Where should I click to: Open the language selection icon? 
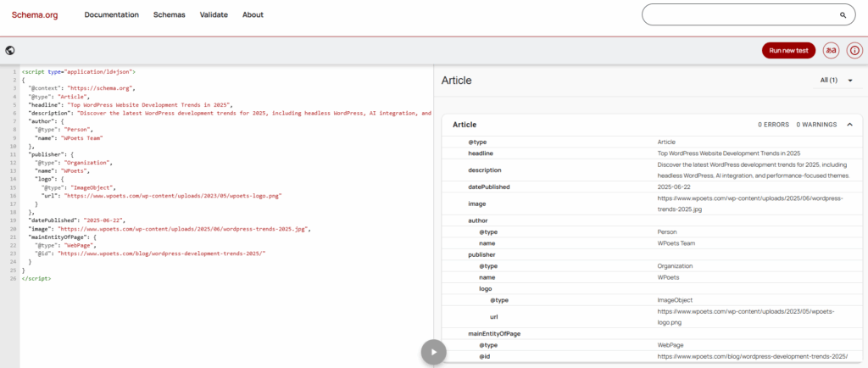pyautogui.click(x=831, y=50)
